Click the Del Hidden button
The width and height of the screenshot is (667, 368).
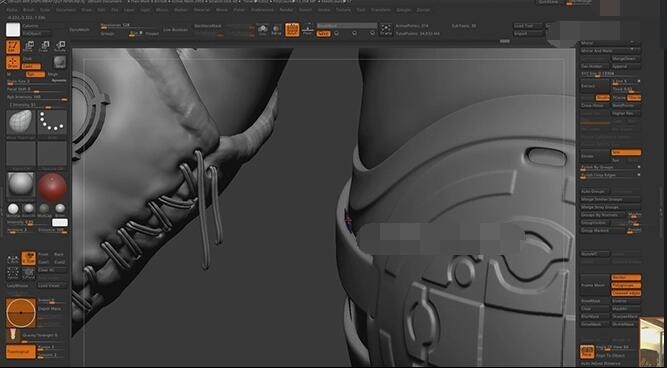(x=595, y=66)
